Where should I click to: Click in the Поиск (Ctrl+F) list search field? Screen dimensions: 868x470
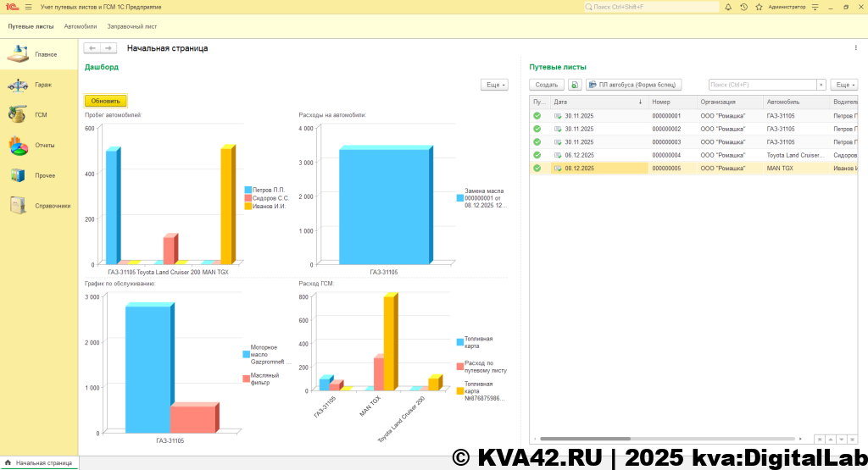click(761, 85)
